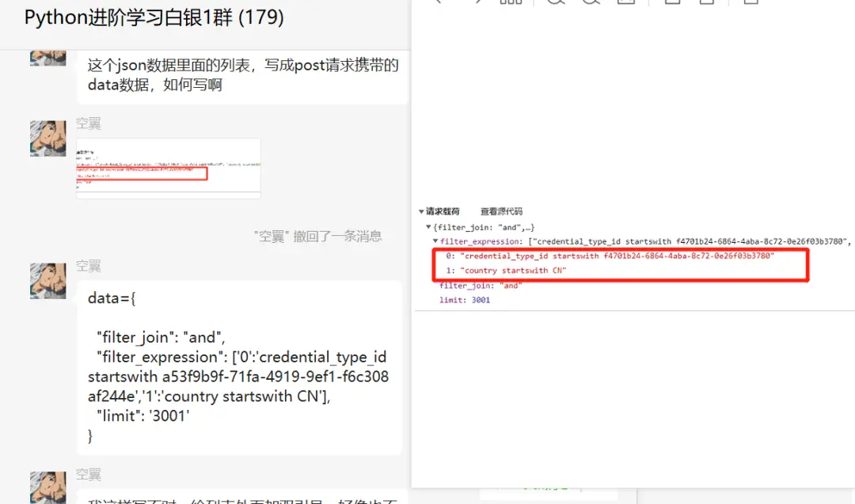Open 查看源代码 link in payload panel
Screen dimensions: 855x504
tap(501, 211)
